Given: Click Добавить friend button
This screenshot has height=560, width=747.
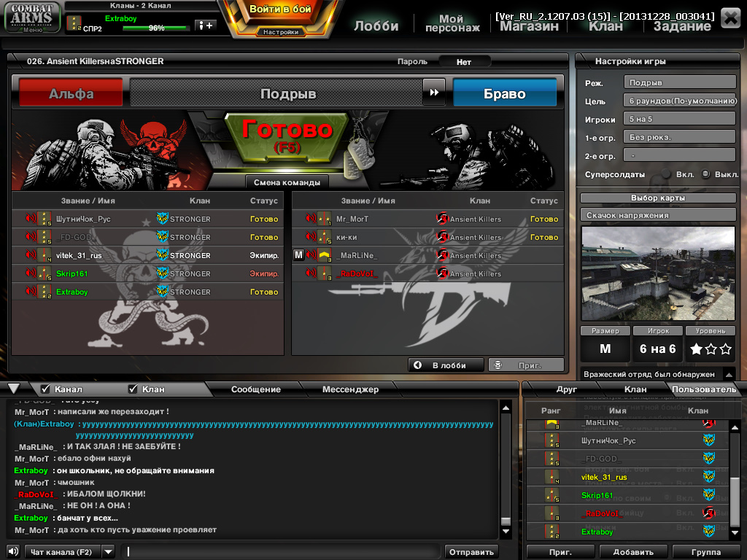Looking at the screenshot, I should tap(633, 552).
